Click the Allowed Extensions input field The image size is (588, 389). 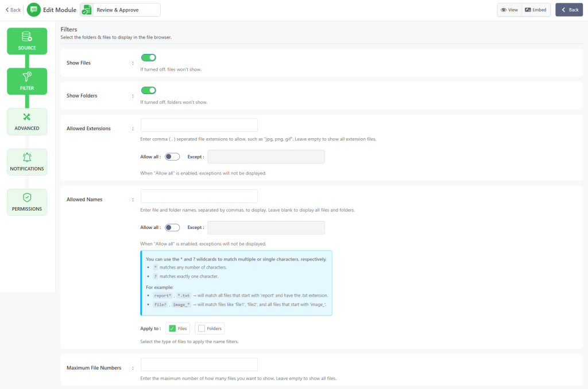(x=199, y=125)
